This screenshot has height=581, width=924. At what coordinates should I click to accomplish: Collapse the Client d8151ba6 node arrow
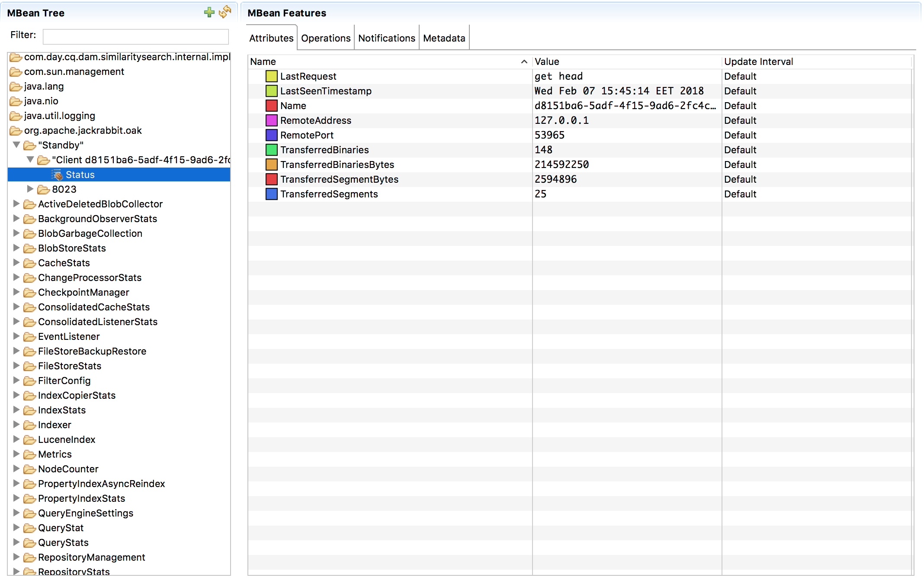(30, 160)
